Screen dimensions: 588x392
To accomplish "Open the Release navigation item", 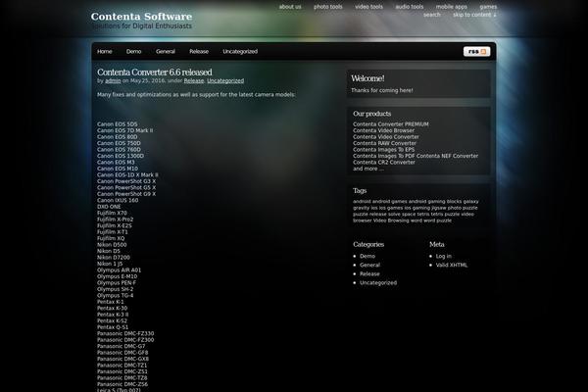I will pyautogui.click(x=199, y=51).
